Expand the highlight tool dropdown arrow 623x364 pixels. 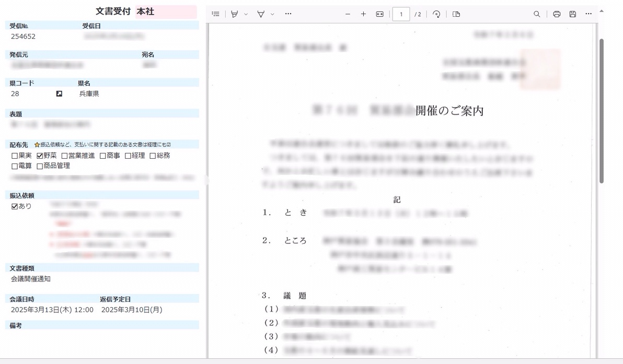(x=246, y=14)
